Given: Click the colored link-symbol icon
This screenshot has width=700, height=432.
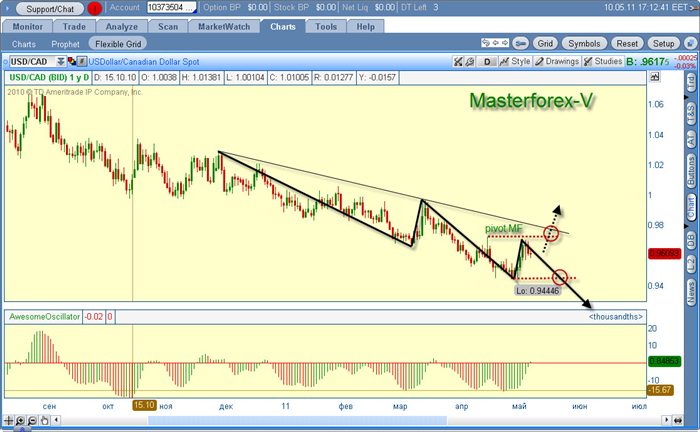Looking at the screenshot, I should (x=71, y=62).
